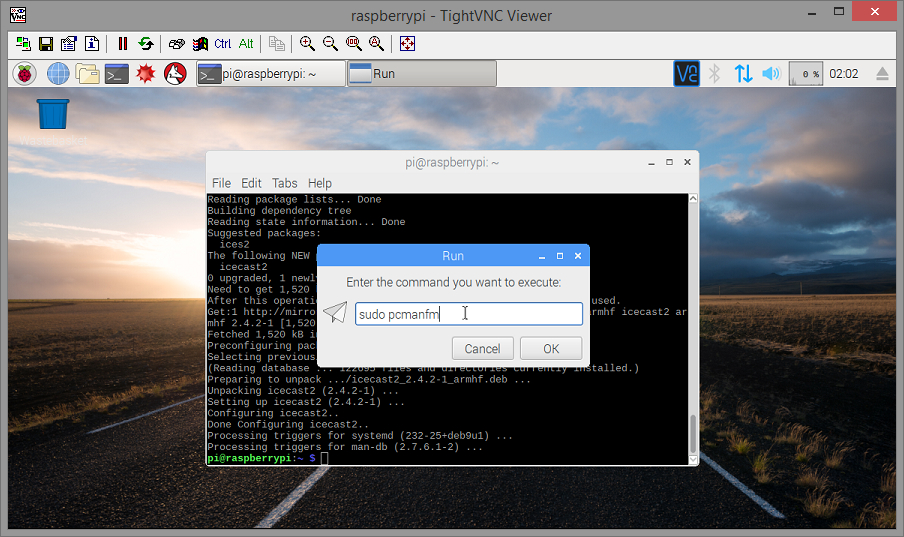This screenshot has width=904, height=537.
Task: Open the Help menu in terminal
Action: 319,183
